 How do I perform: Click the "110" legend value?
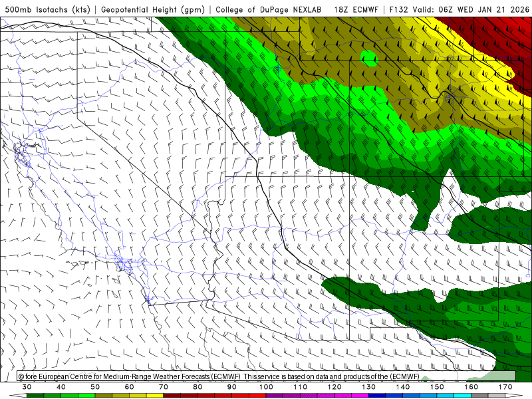tap(301, 387)
